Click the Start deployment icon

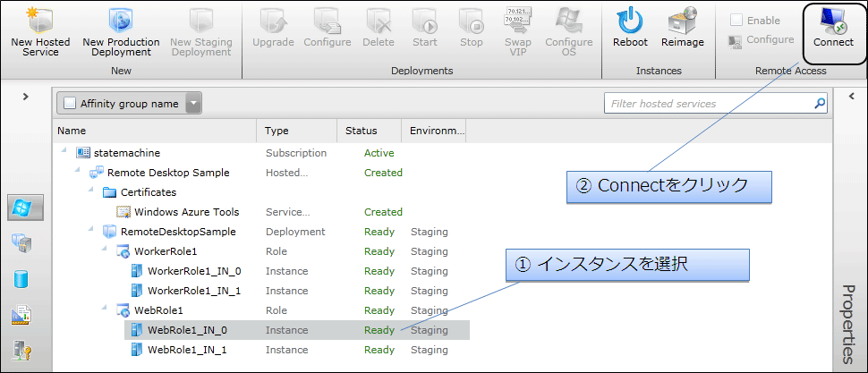(424, 20)
